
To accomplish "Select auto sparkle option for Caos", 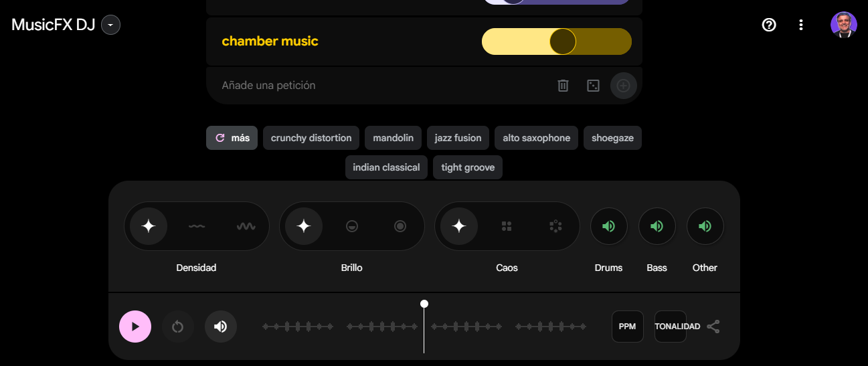I will 459,226.
